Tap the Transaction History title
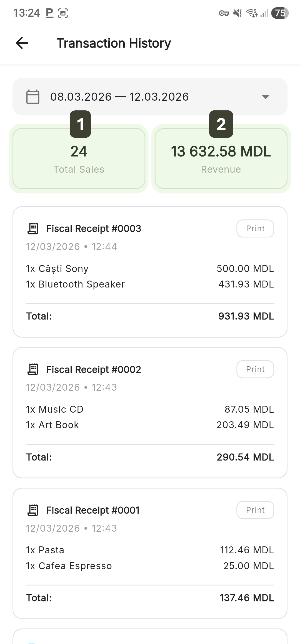The width and height of the screenshot is (300, 644). pyautogui.click(x=114, y=43)
